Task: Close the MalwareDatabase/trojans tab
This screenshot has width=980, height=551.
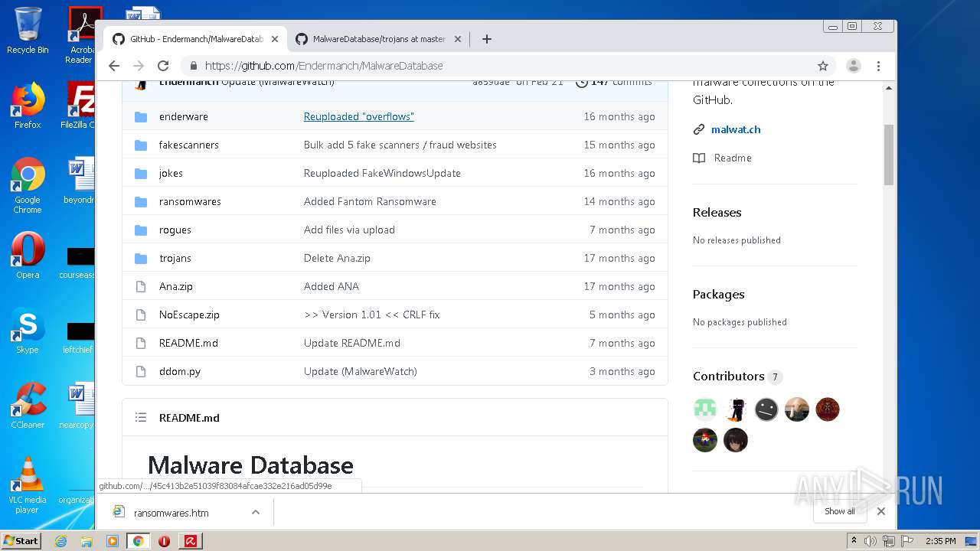Action: [458, 39]
